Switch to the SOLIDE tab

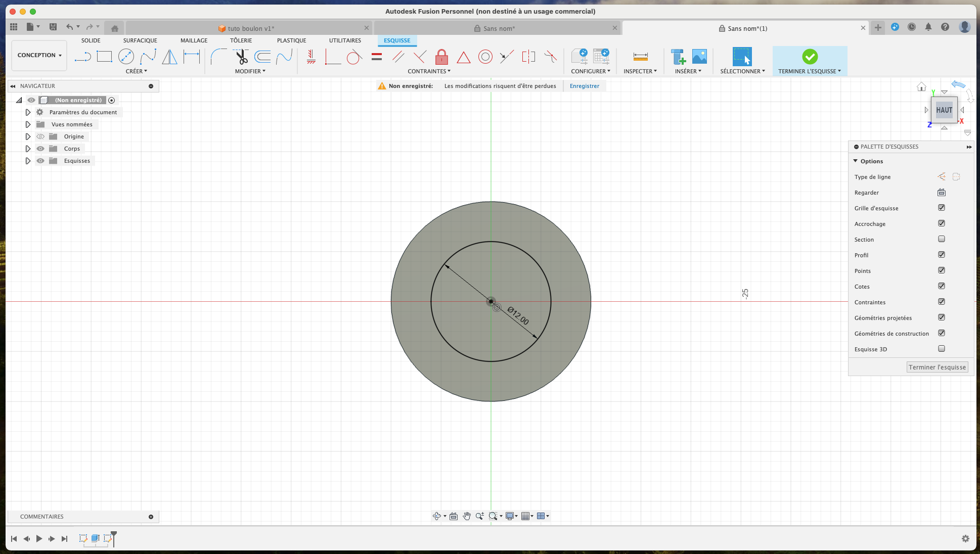point(91,40)
